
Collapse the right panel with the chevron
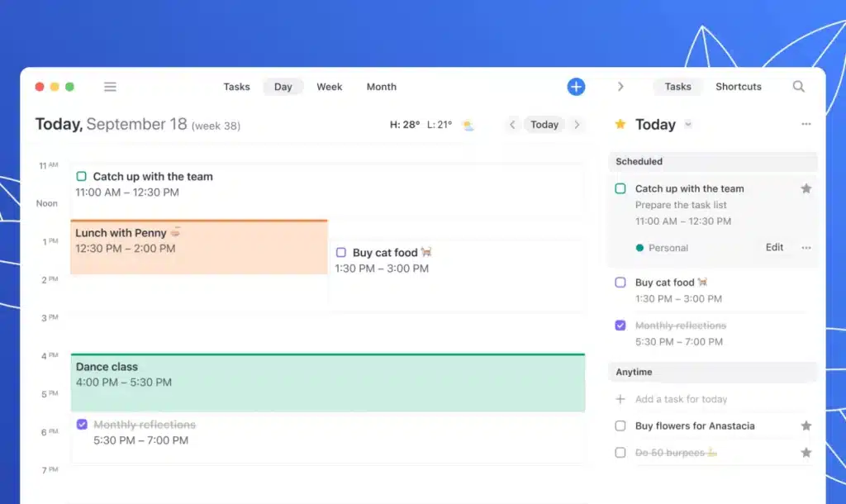pyautogui.click(x=620, y=87)
